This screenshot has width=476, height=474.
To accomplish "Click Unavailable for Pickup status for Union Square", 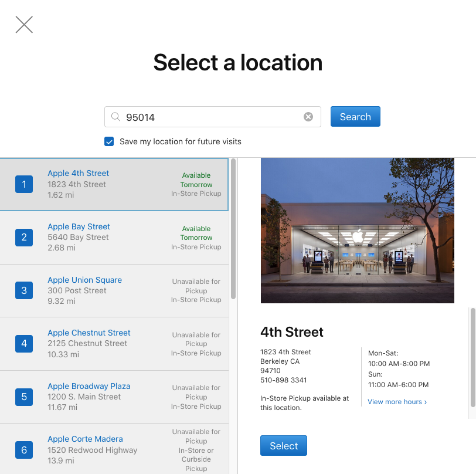I will tap(196, 286).
